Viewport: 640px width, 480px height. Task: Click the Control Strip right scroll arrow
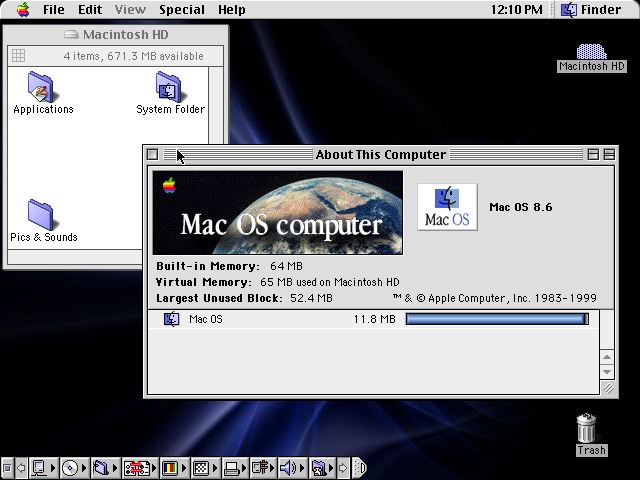click(x=343, y=468)
